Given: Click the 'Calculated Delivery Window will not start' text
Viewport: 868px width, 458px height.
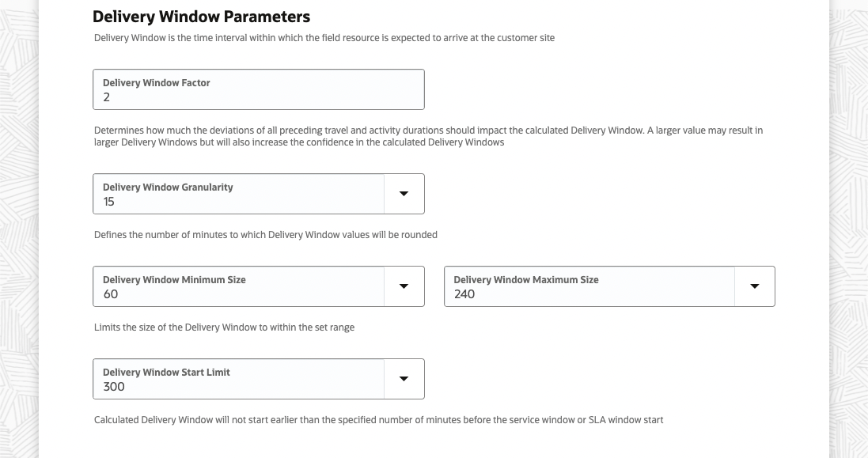Looking at the screenshot, I should 378,420.
